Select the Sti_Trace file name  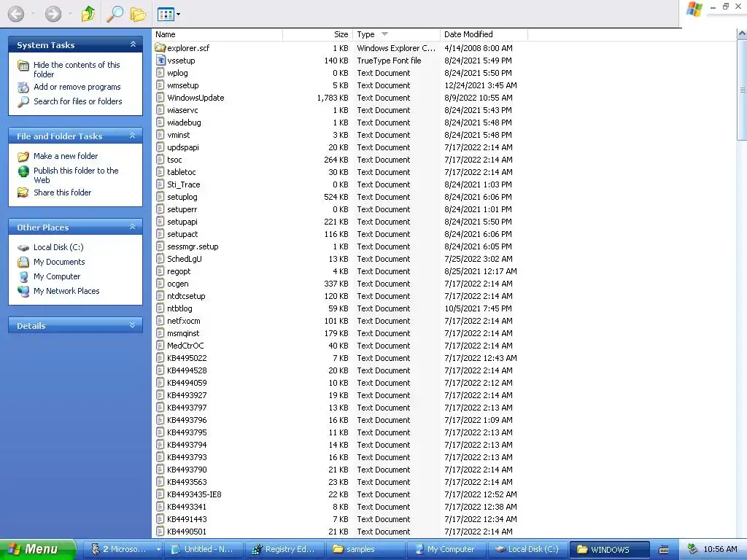coord(183,184)
